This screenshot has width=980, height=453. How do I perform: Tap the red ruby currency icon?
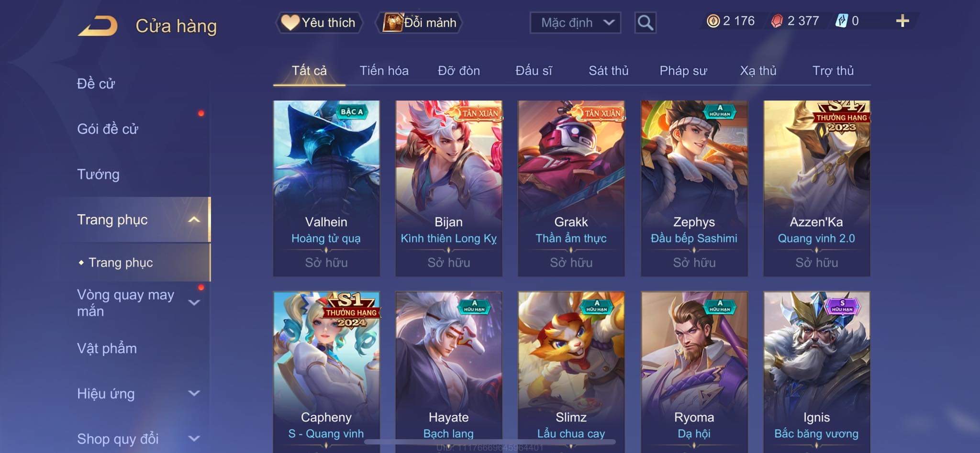pyautogui.click(x=777, y=21)
